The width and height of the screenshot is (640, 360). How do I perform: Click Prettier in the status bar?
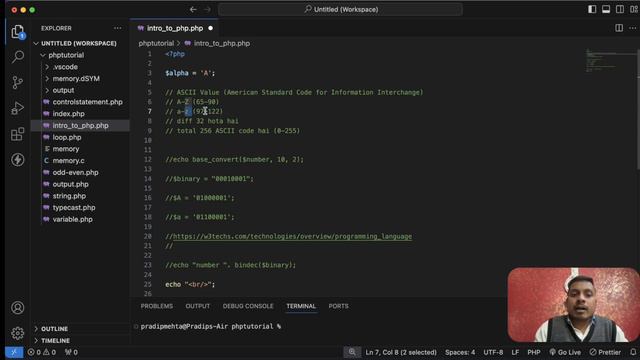(605, 352)
